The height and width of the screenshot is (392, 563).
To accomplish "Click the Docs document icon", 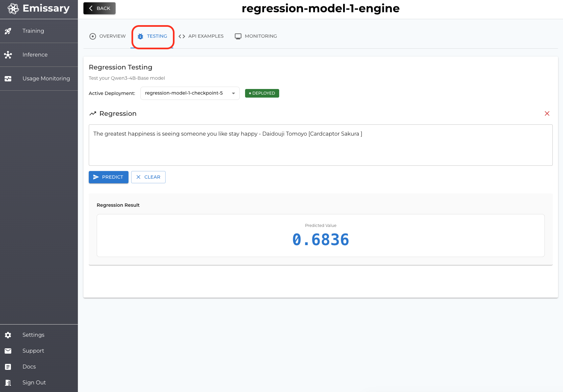I will pyautogui.click(x=8, y=367).
